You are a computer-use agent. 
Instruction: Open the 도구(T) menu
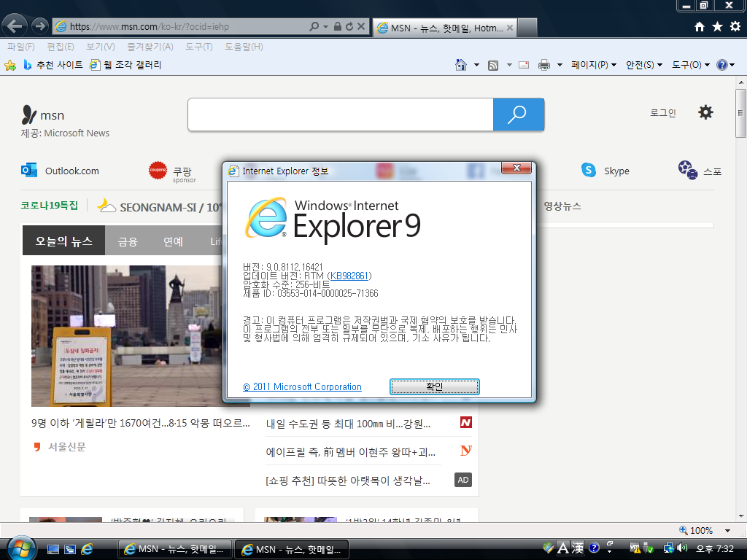199,47
